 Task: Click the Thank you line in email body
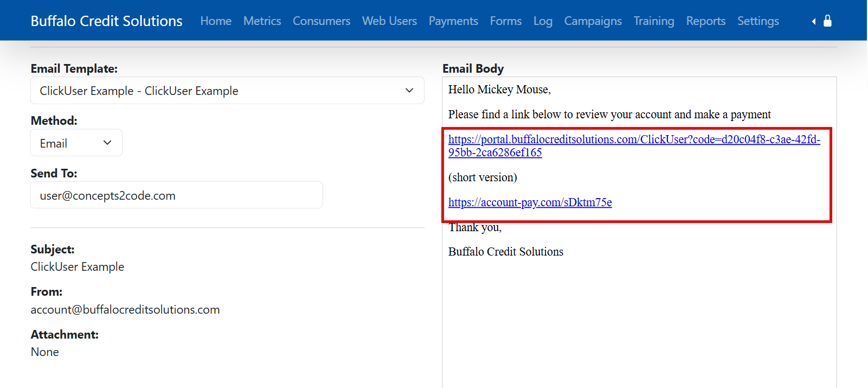[x=475, y=227]
